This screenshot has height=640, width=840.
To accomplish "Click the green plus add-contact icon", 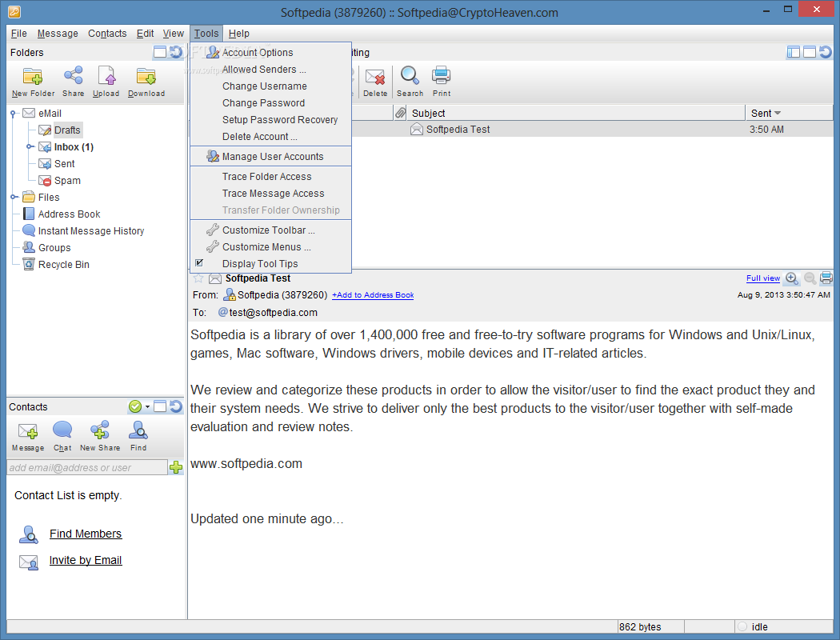I will (x=176, y=467).
